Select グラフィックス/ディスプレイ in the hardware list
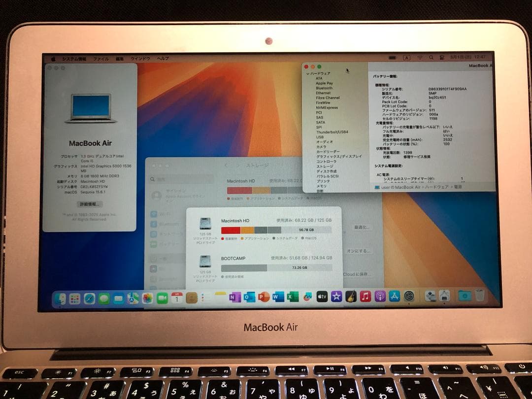Image resolution: width=532 pixels, height=399 pixels. (x=339, y=157)
